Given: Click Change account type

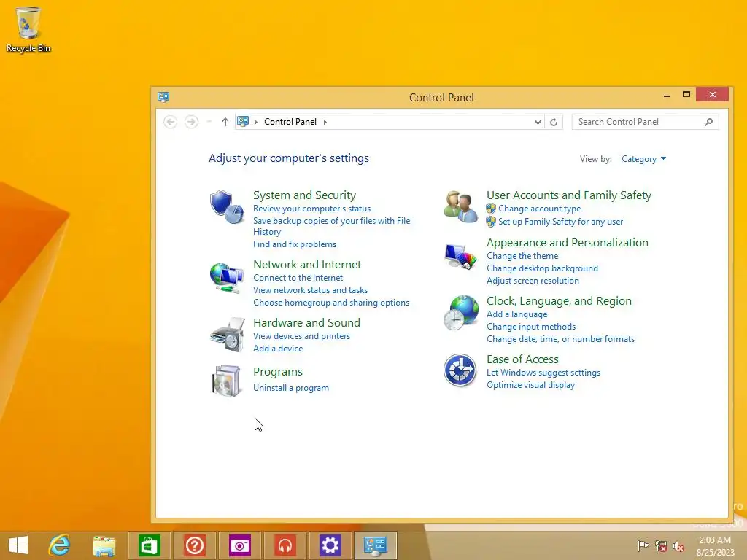Looking at the screenshot, I should 539,209.
